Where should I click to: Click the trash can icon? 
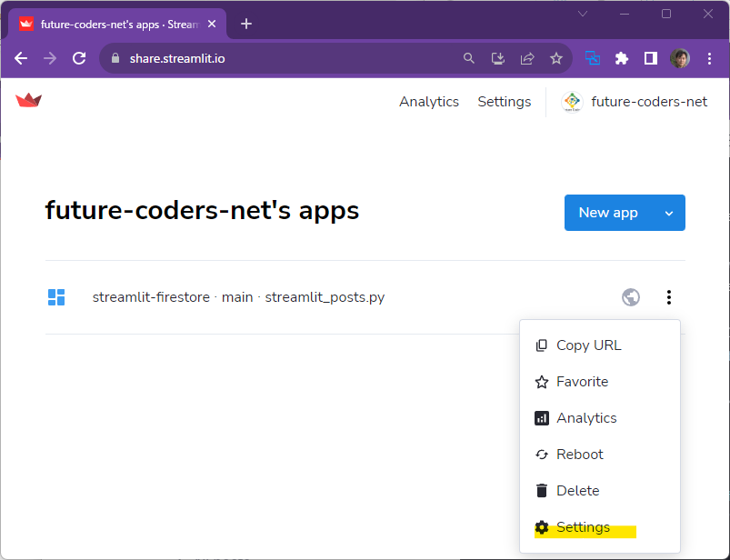(x=542, y=491)
